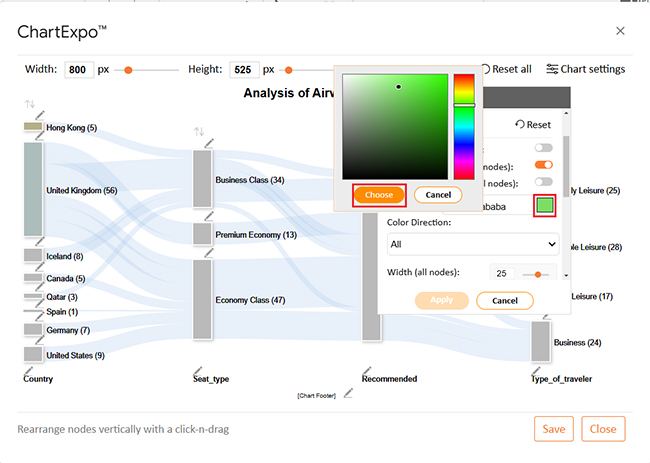Click the Width (all nodes) slider
The image size is (650, 463).
click(536, 274)
